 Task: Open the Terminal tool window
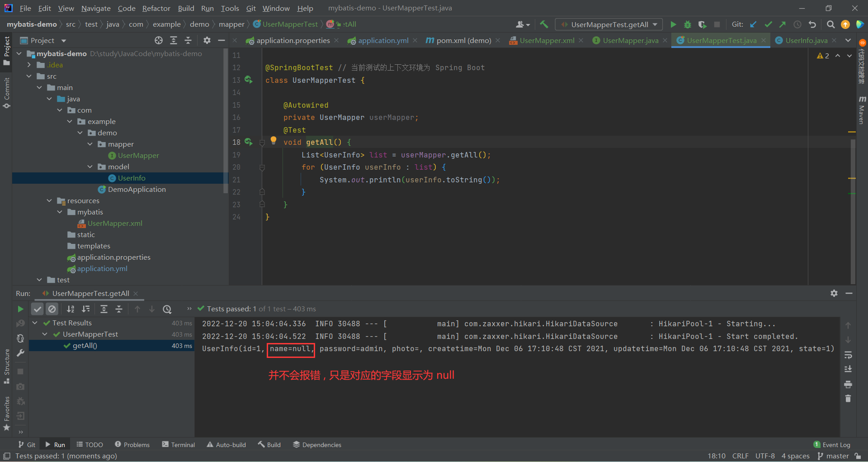point(179,445)
